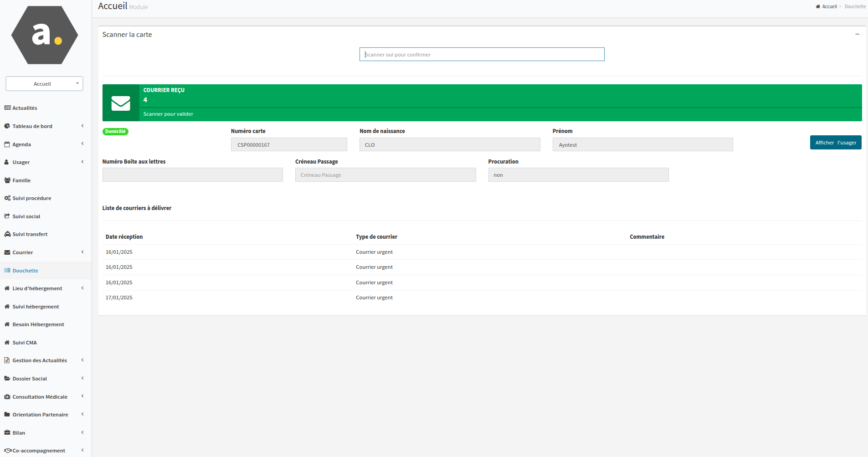Screen dimensions: 868x457
Task: Select the Usager person icon
Action: click(x=6, y=162)
